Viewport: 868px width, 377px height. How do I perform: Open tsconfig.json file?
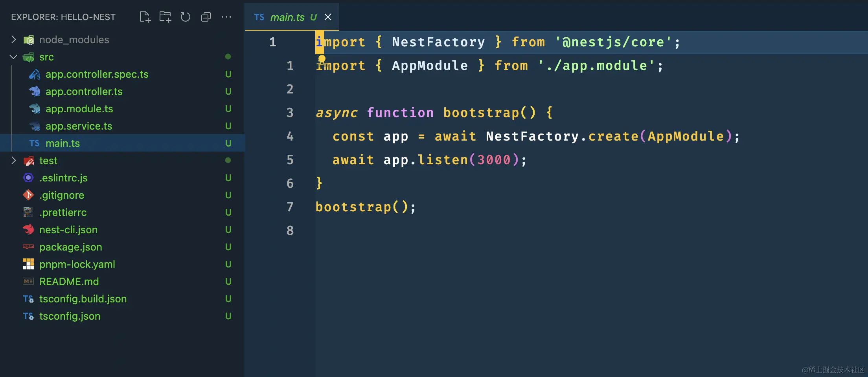(x=70, y=316)
